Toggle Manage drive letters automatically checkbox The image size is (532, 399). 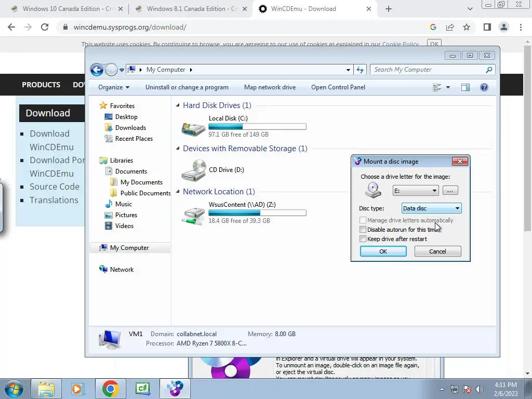363,220
